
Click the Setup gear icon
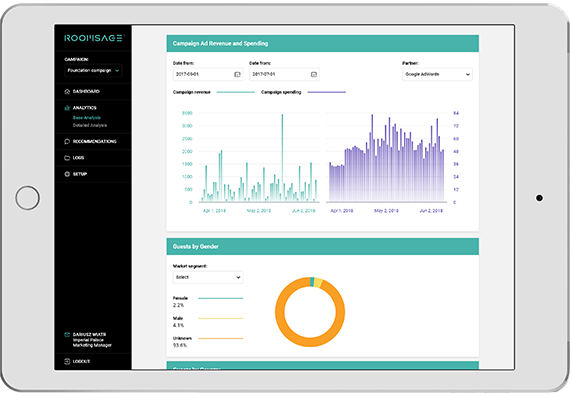tap(67, 174)
